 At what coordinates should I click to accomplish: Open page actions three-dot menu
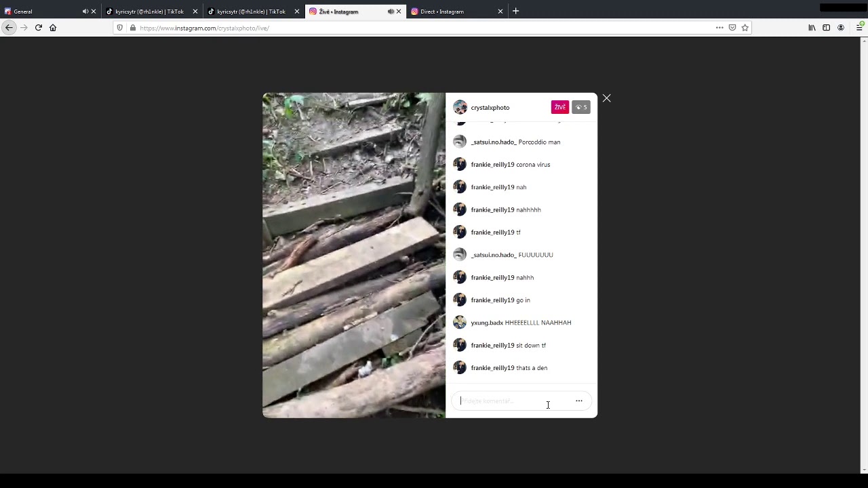click(719, 28)
